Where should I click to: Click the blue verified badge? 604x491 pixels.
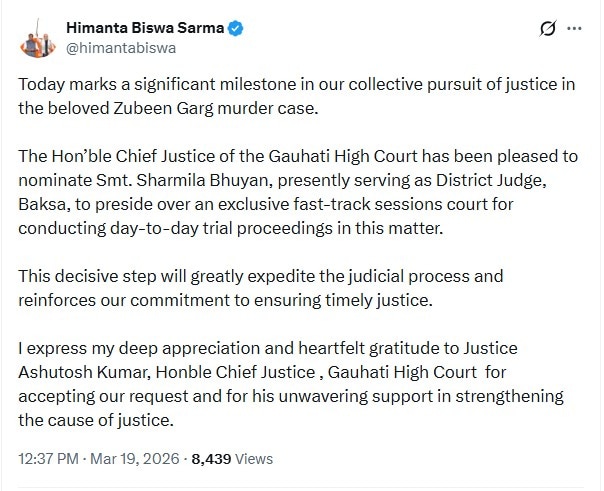[x=234, y=28]
